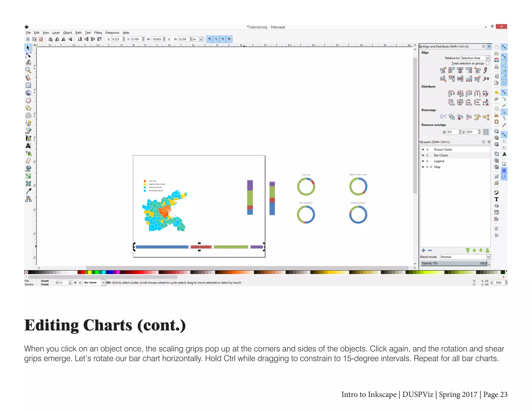Open Text and Font dialog icon

(496, 199)
